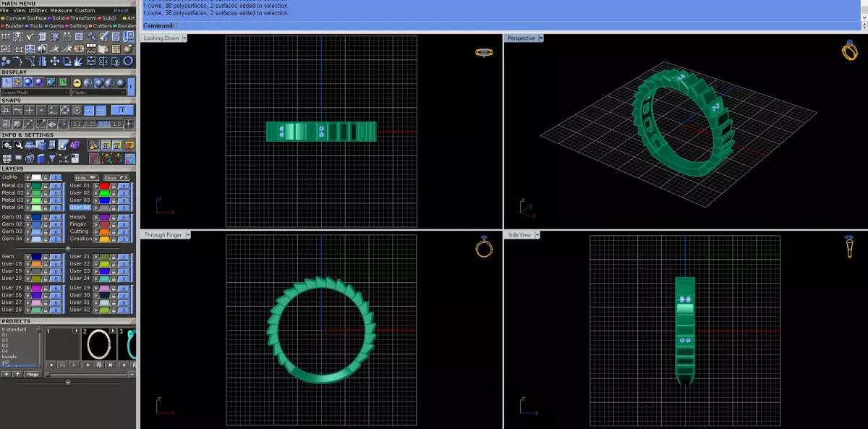Click the three upward arrows icon in the toolbar
The width and height of the screenshot is (868, 429).
(6, 36)
